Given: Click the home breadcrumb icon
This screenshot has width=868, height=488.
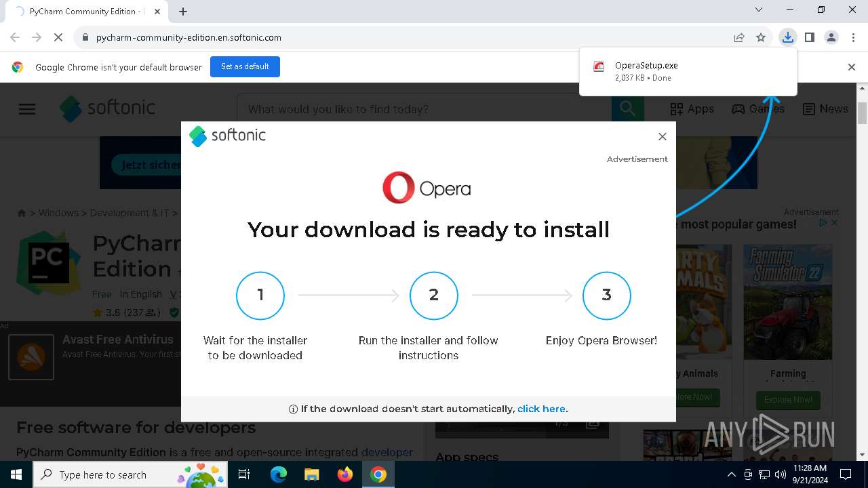Looking at the screenshot, I should coord(22,213).
